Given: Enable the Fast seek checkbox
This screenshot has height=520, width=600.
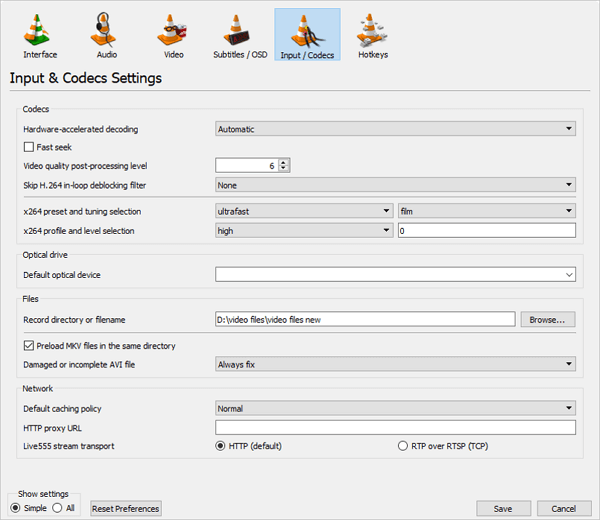Looking at the screenshot, I should [x=29, y=147].
